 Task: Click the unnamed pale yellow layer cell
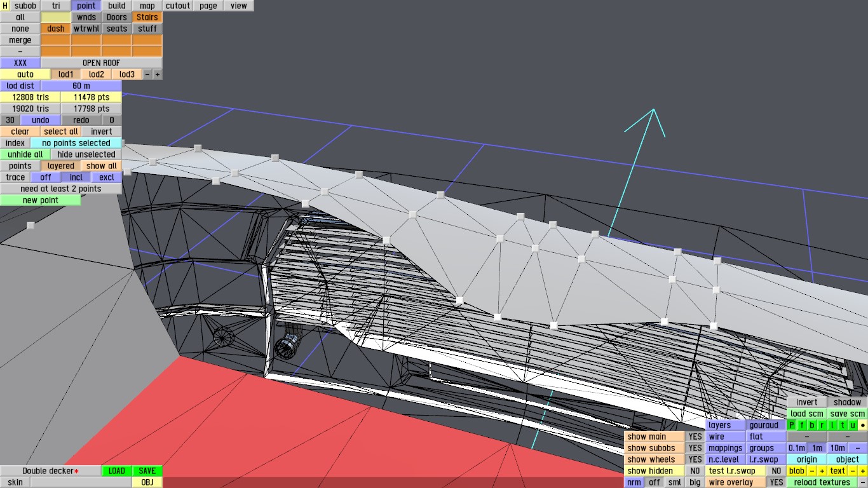point(56,17)
